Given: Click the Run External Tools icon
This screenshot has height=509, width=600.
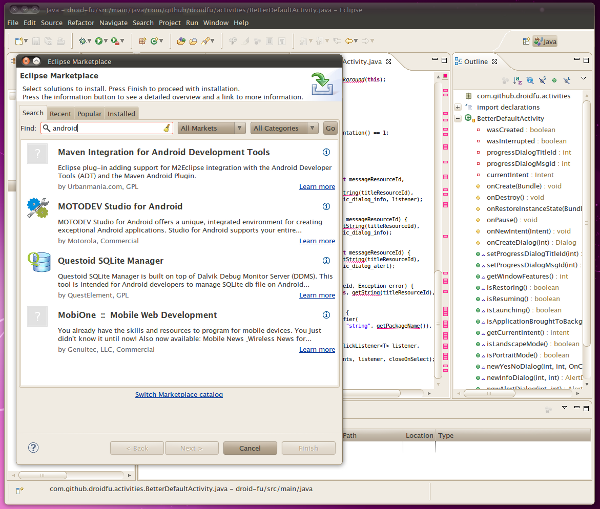Looking at the screenshot, I should 115,41.
